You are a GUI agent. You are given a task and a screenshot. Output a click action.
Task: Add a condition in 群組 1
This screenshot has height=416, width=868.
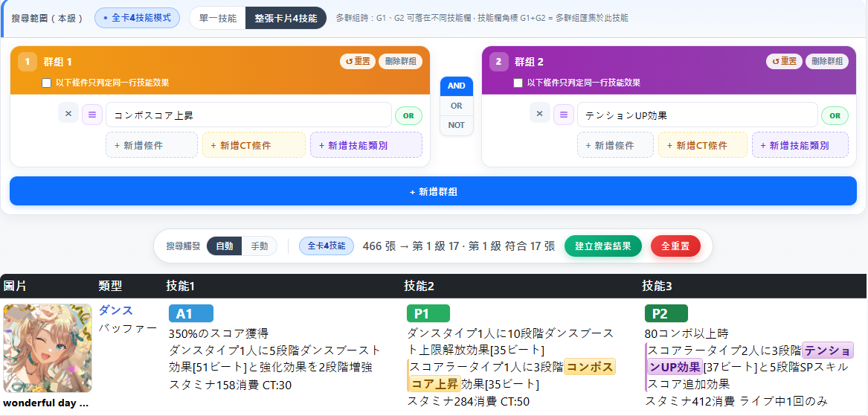(x=152, y=145)
